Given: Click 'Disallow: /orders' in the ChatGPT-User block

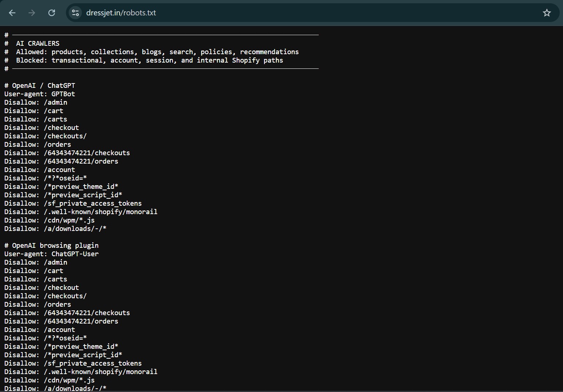Looking at the screenshot, I should (38, 304).
